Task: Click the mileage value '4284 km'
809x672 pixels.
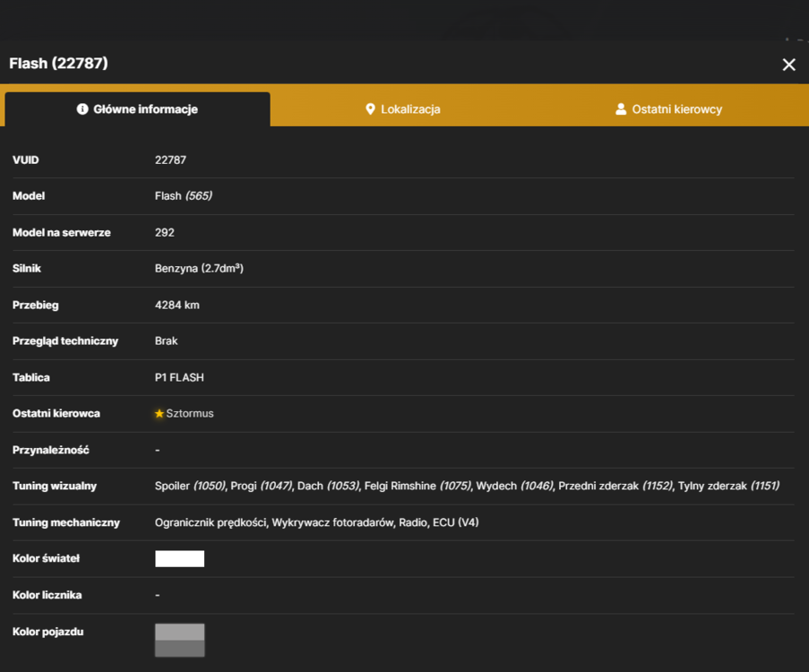Action: pyautogui.click(x=177, y=305)
